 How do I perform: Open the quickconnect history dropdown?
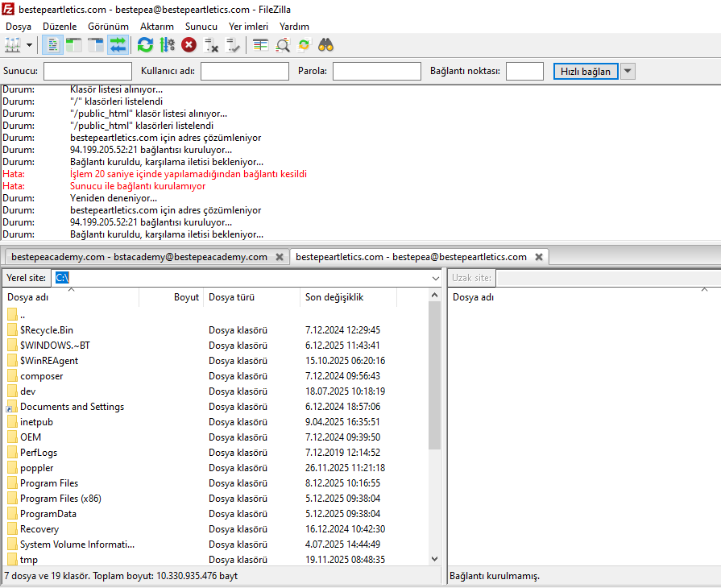coord(628,71)
